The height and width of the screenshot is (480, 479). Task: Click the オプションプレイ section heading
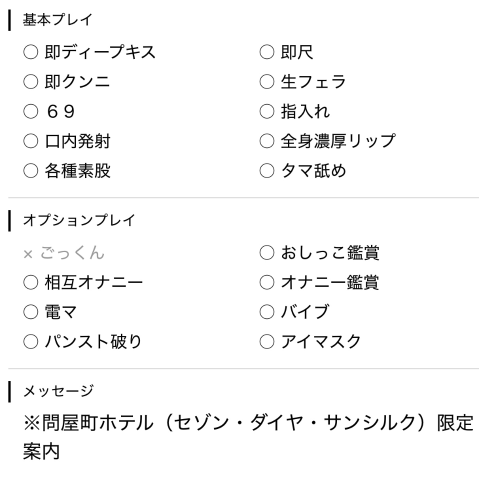[79, 220]
